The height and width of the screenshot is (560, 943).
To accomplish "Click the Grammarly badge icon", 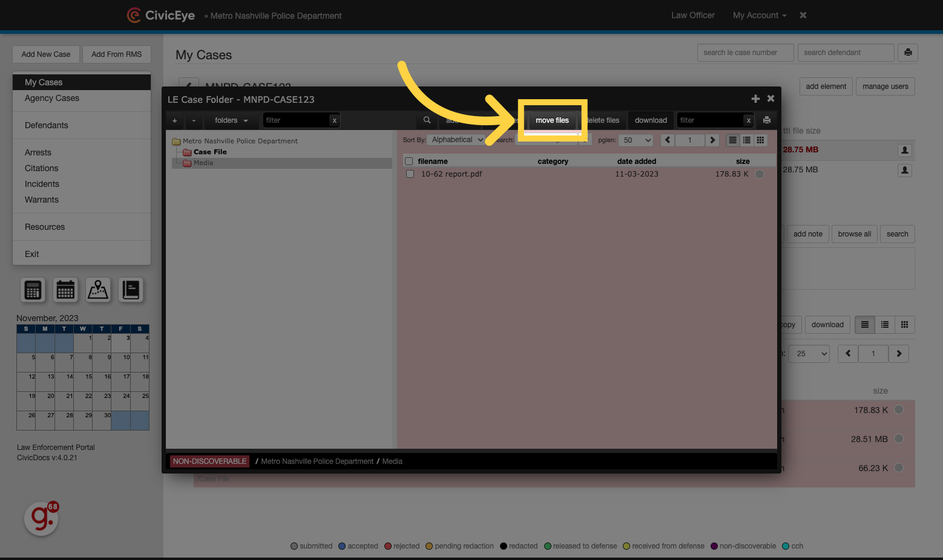I will 41,519.
